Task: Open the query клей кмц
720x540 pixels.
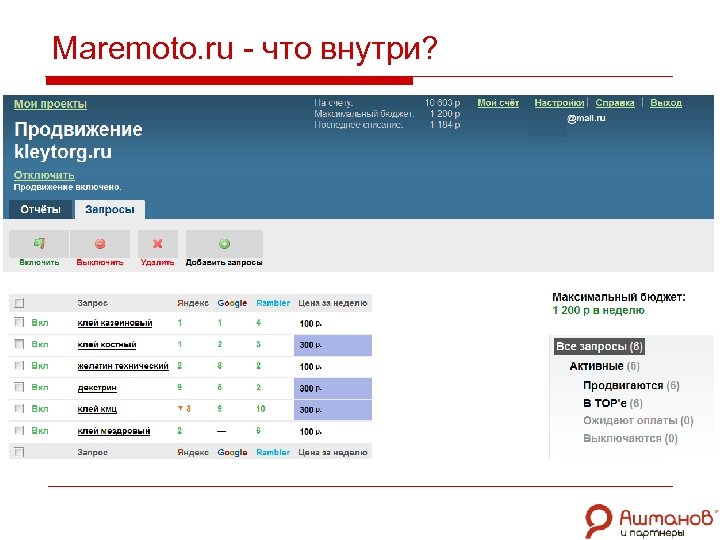Action: tap(97, 409)
